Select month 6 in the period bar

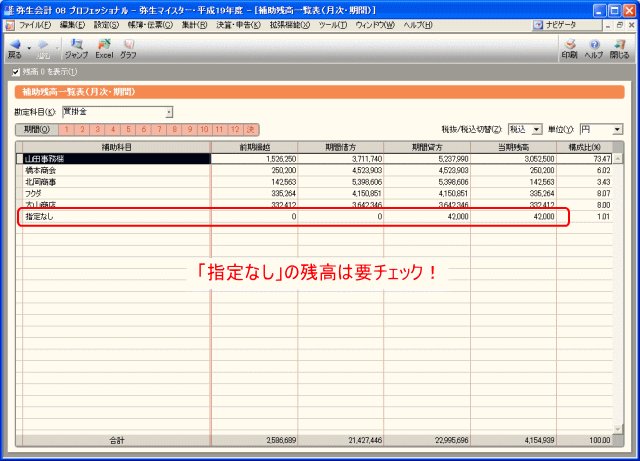click(144, 130)
